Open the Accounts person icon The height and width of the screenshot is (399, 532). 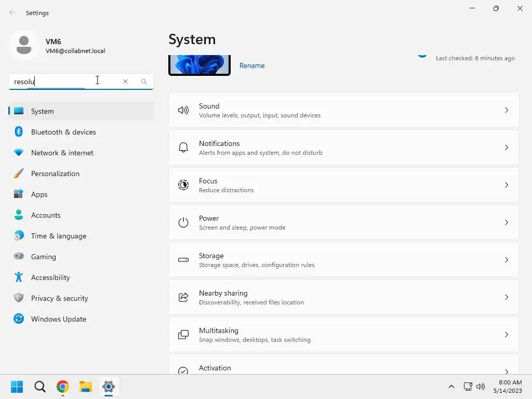(19, 215)
